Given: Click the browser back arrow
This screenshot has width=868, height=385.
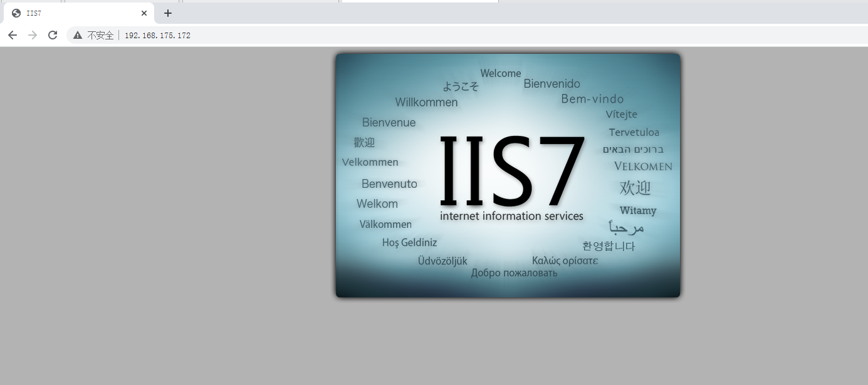Looking at the screenshot, I should pos(12,35).
